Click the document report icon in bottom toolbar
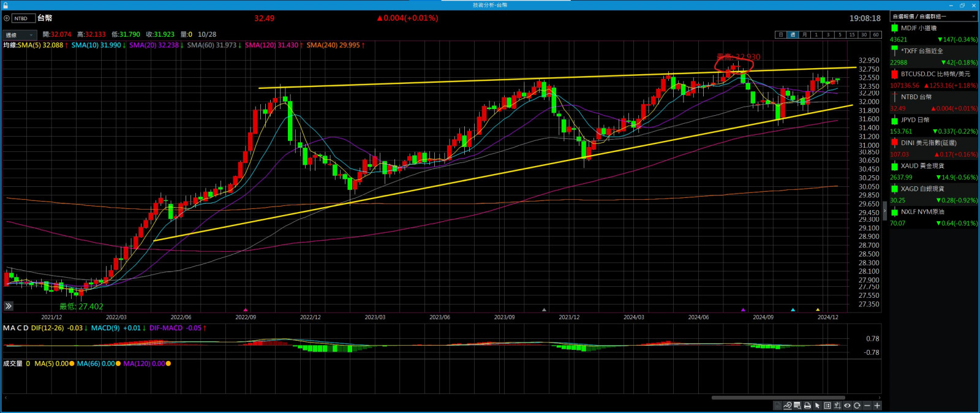 (x=777, y=406)
